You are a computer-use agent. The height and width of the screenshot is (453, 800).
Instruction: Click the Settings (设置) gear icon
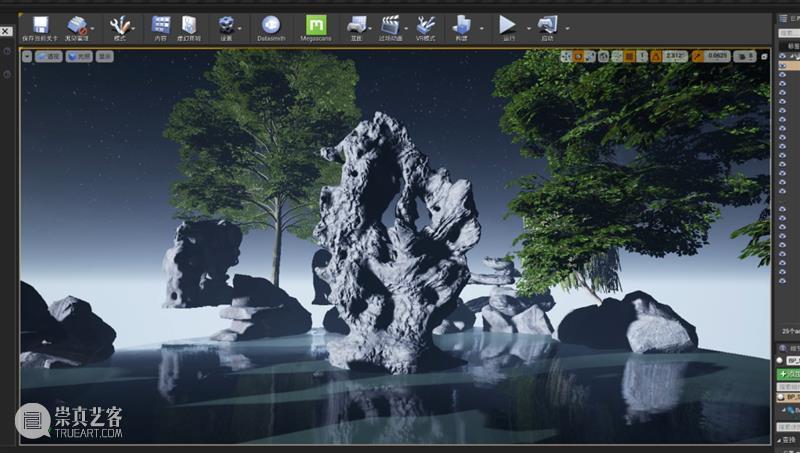point(226,26)
